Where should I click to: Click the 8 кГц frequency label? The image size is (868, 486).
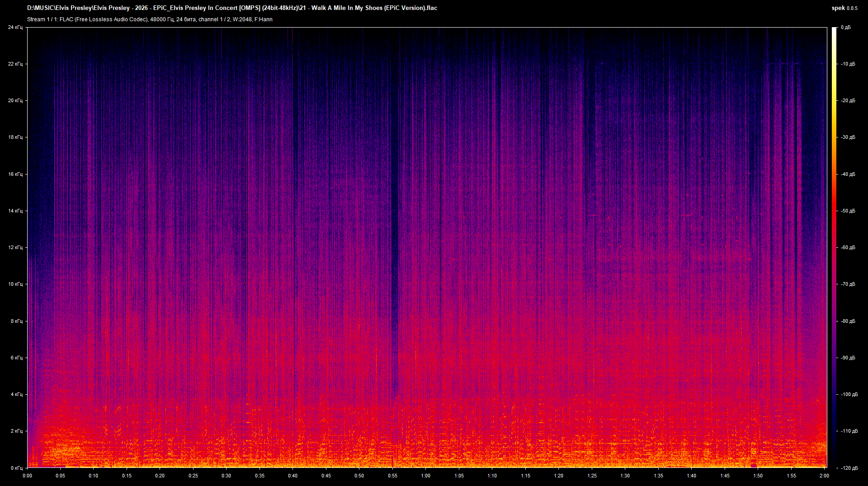[x=17, y=321]
